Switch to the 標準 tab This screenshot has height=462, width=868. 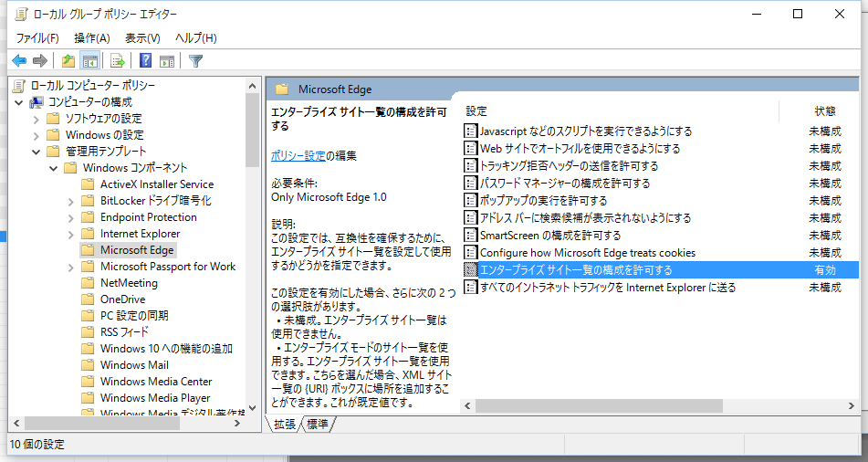coord(318,425)
